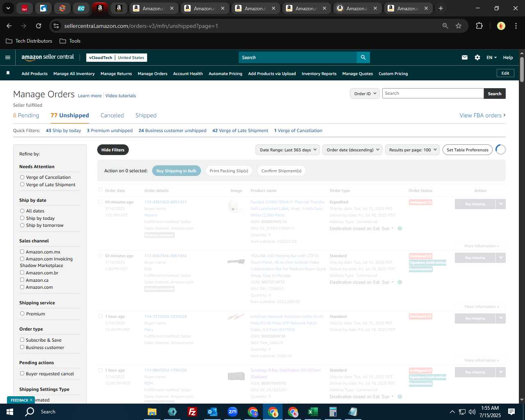Check the Amazon.com.mx sales channel
The height and width of the screenshot is (420, 525).
click(x=22, y=252)
